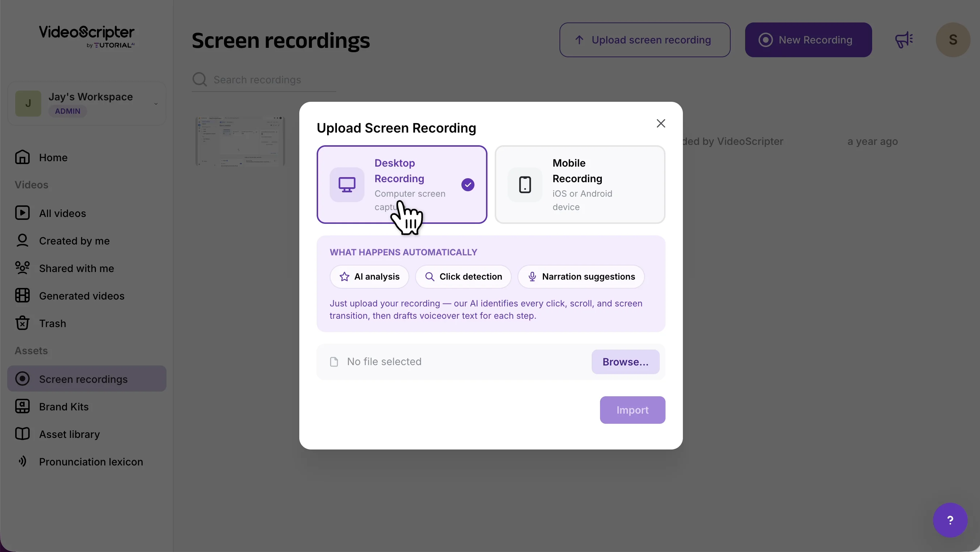The height and width of the screenshot is (552, 980).
Task: Open announcements megaphone icon
Action: point(904,39)
